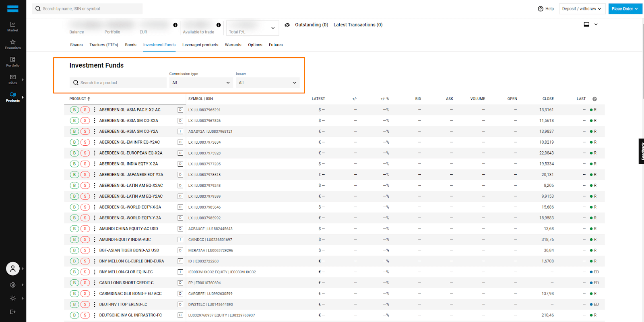
Task: Click the layout panel icon at top right
Action: tap(586, 25)
